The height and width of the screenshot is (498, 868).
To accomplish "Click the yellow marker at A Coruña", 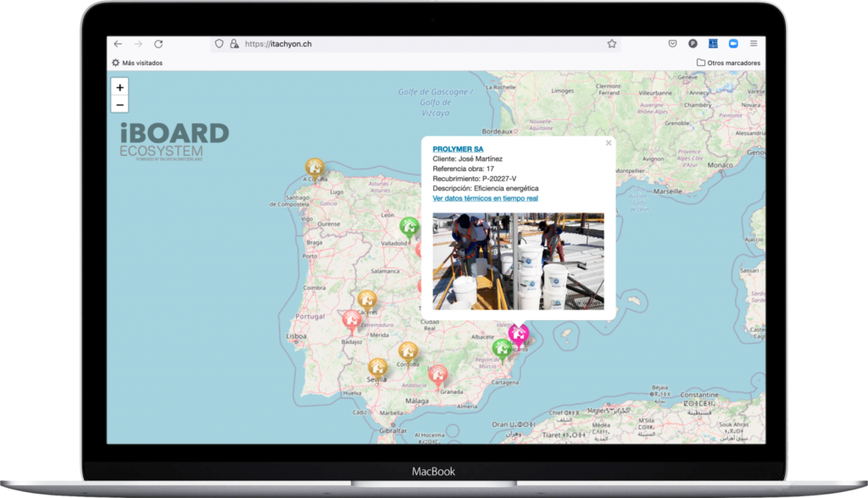I will tap(314, 166).
